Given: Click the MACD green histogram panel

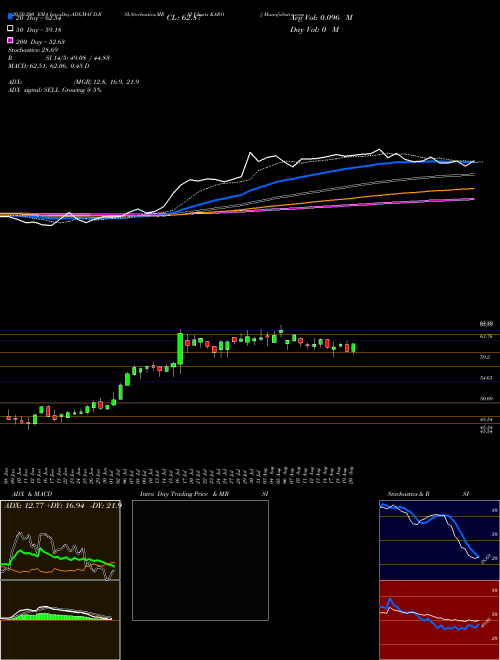Looking at the screenshot, I should [x=60, y=620].
